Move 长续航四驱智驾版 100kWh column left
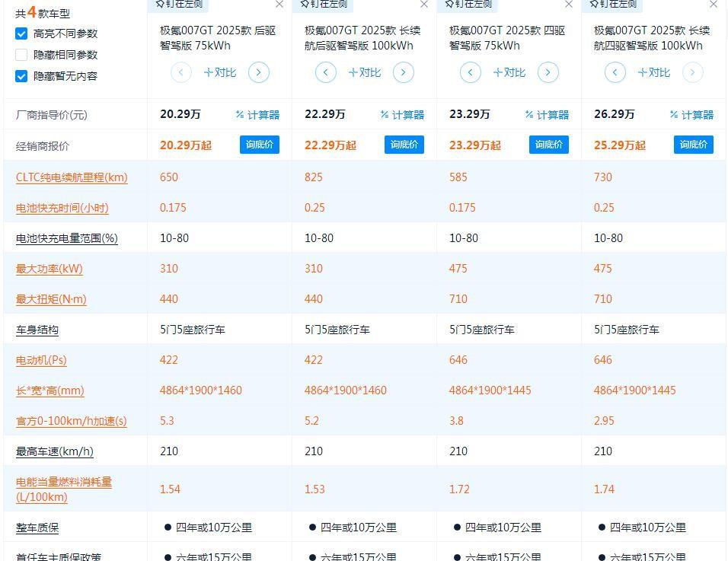The image size is (728, 561). (x=615, y=72)
